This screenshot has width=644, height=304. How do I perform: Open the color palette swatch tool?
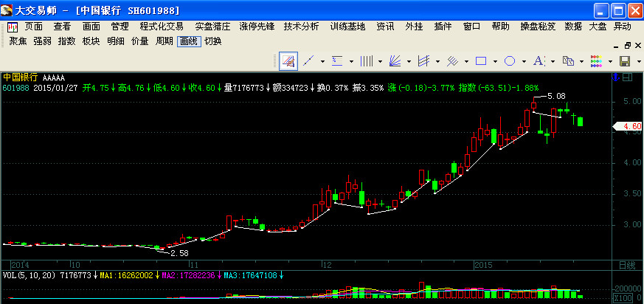point(596,61)
